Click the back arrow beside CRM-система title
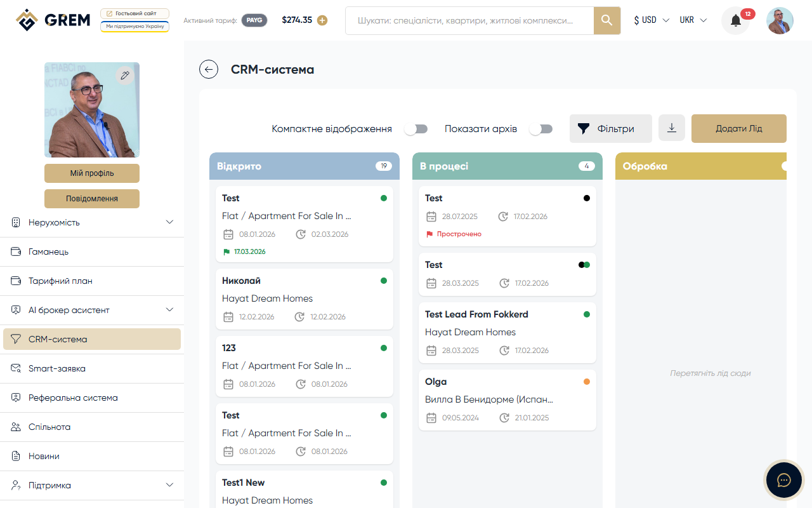This screenshot has width=812, height=508. 209,69
